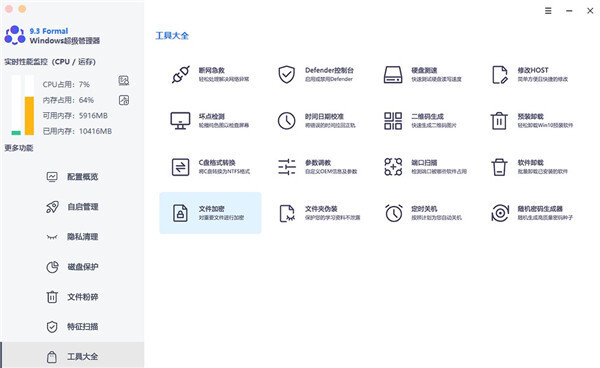
Task: Click the 文件粉碎 trash sidebar icon
Action: [x=52, y=297]
